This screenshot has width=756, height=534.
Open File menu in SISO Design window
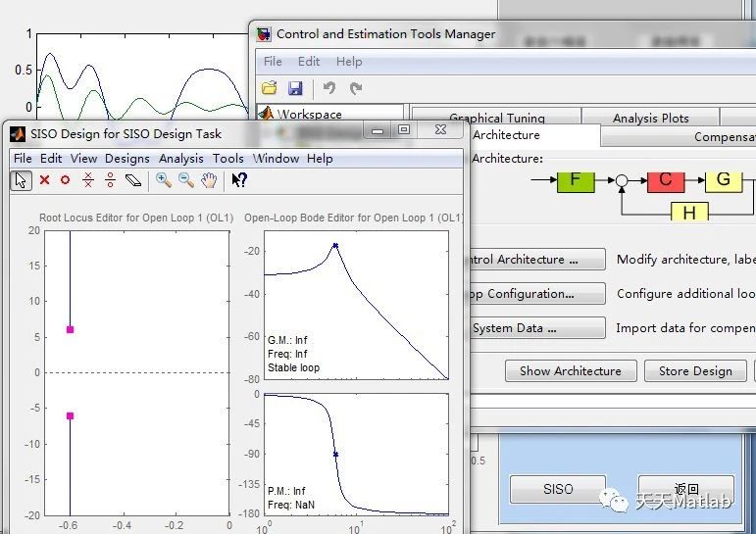pyautogui.click(x=23, y=159)
